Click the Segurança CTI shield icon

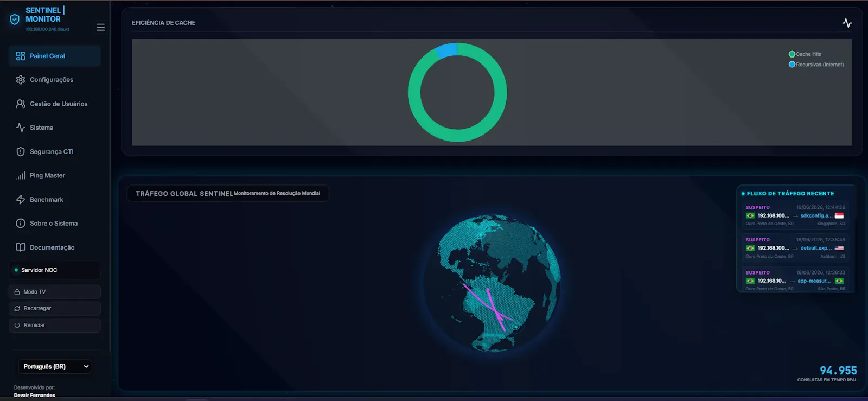21,151
